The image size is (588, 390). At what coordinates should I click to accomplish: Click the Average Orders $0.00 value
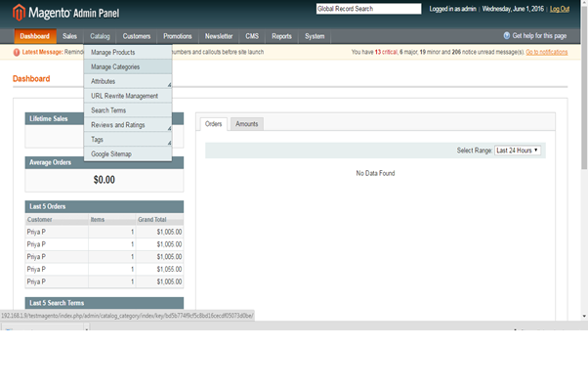[105, 180]
